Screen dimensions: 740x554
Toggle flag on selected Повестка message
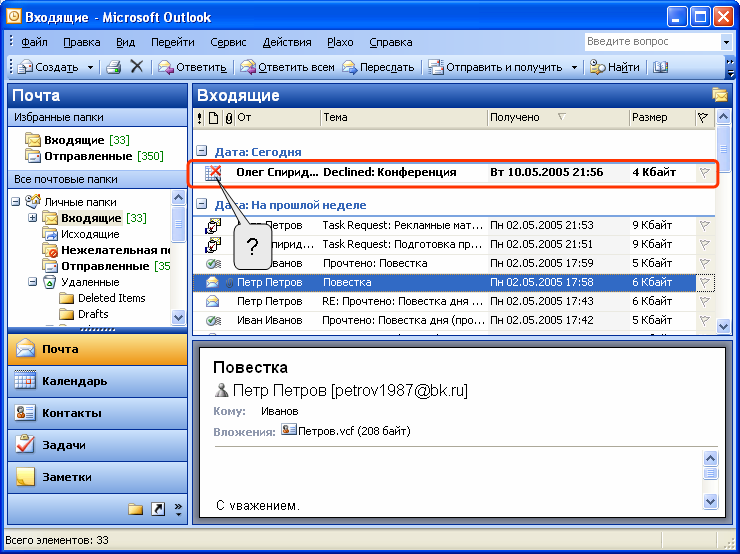coord(705,282)
